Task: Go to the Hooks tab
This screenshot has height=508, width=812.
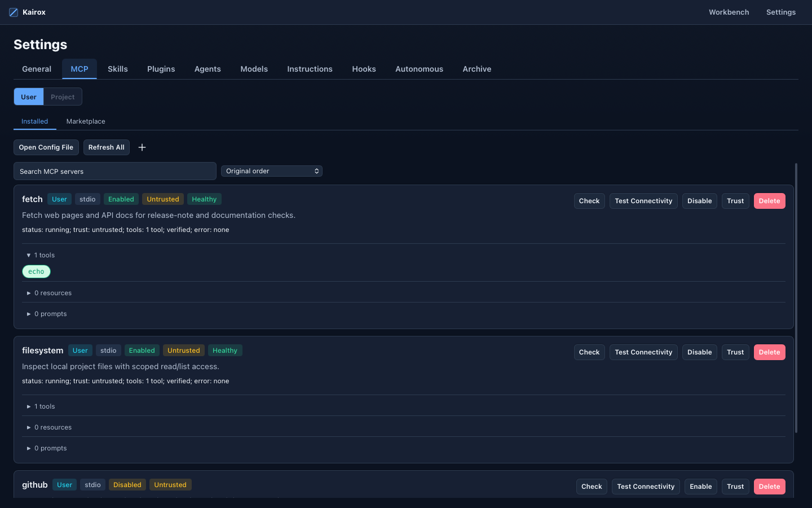Action: (x=364, y=69)
